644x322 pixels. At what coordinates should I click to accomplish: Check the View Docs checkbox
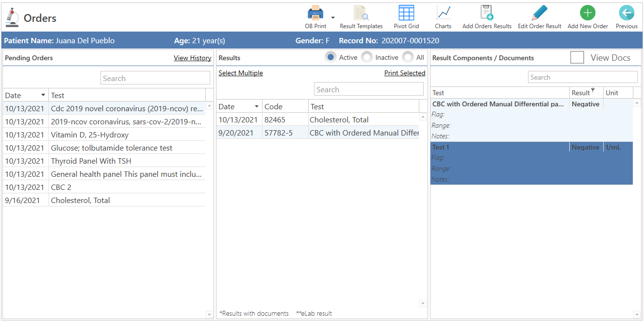pos(577,57)
